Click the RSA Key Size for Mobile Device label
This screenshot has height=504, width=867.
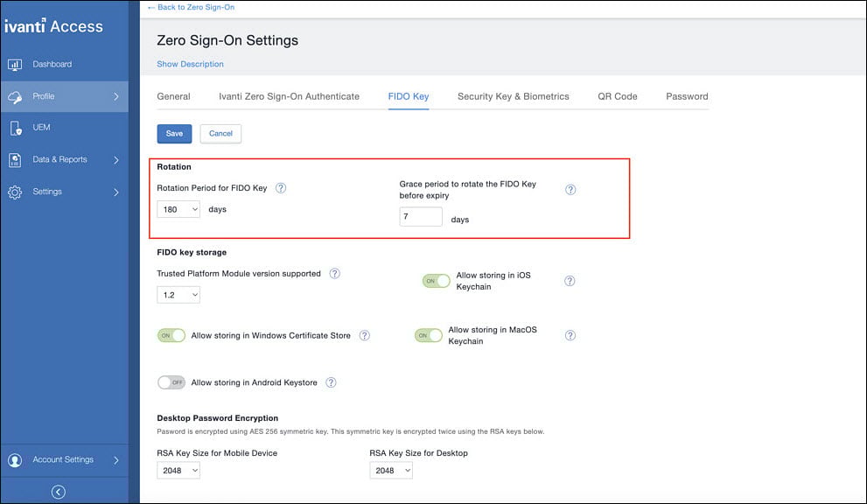[x=217, y=453]
